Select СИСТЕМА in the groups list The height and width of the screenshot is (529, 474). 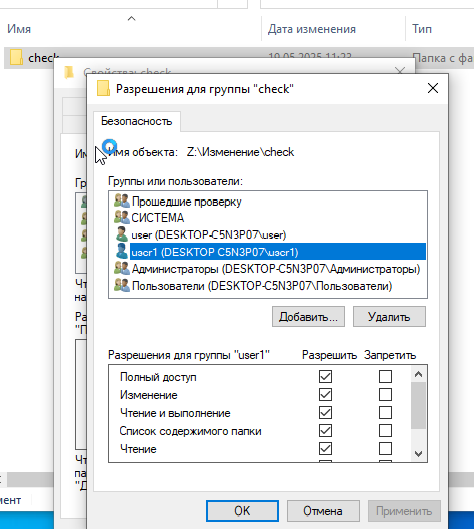(158, 218)
